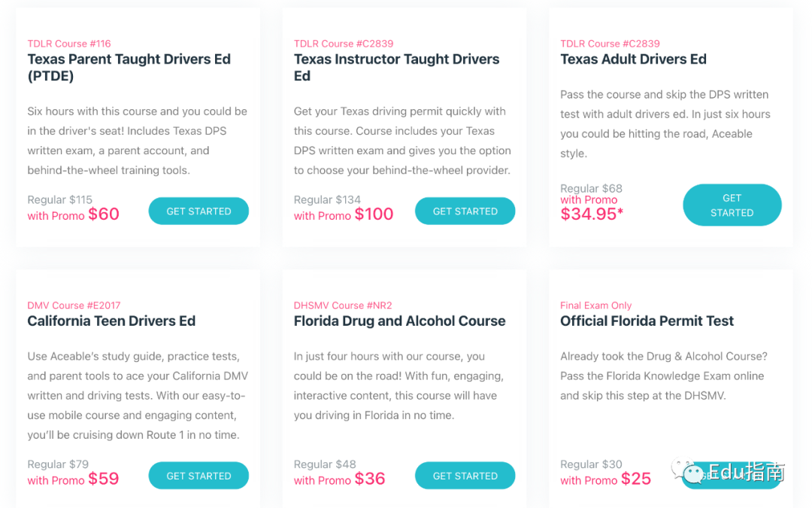Image resolution: width=812 pixels, height=508 pixels.
Task: Click Get Started for Texas Parent Taught course
Action: coord(198,211)
